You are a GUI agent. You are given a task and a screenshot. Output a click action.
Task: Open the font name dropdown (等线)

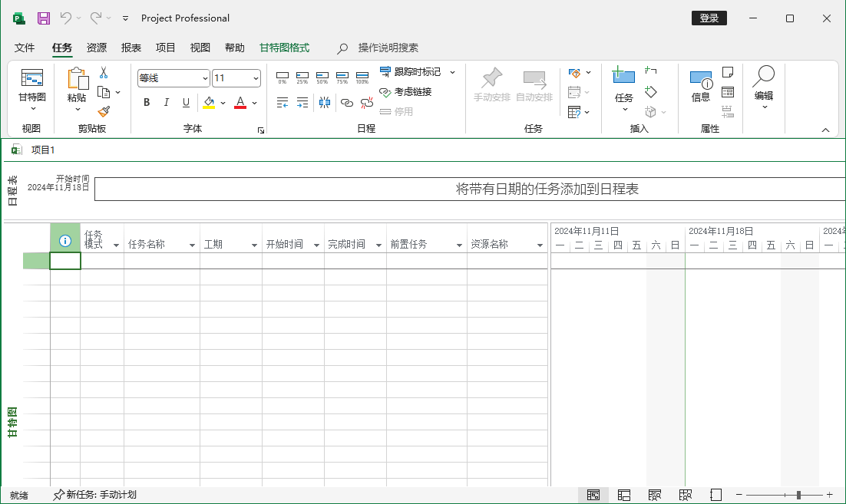coord(205,79)
